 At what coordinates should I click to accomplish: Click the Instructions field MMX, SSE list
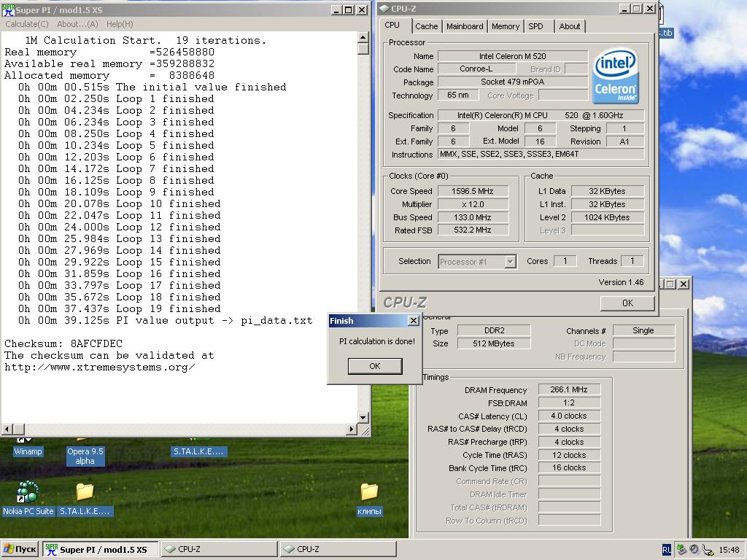pyautogui.click(x=541, y=155)
